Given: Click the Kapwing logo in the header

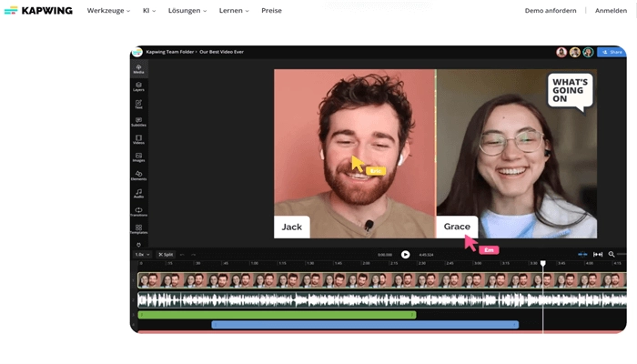Looking at the screenshot, I should tap(38, 11).
